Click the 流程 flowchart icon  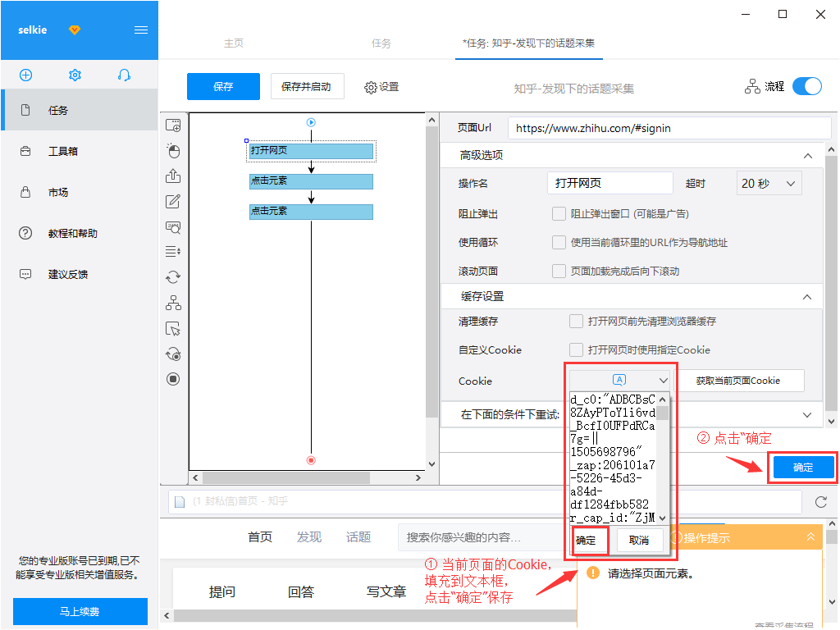click(x=752, y=86)
